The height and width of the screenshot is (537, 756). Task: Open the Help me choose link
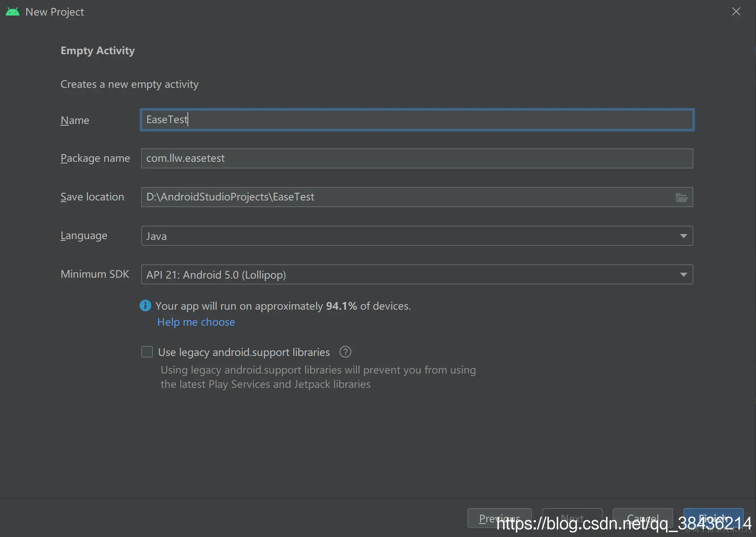pyautogui.click(x=196, y=322)
